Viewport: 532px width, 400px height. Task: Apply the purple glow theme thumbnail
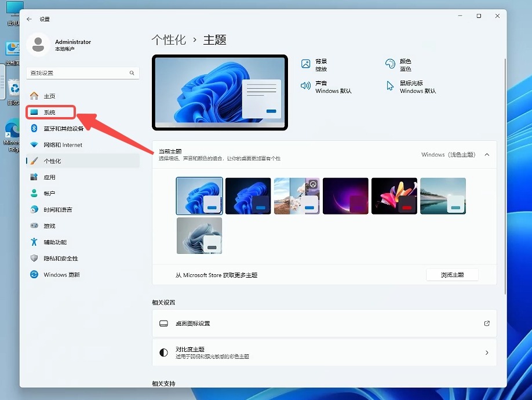click(345, 196)
